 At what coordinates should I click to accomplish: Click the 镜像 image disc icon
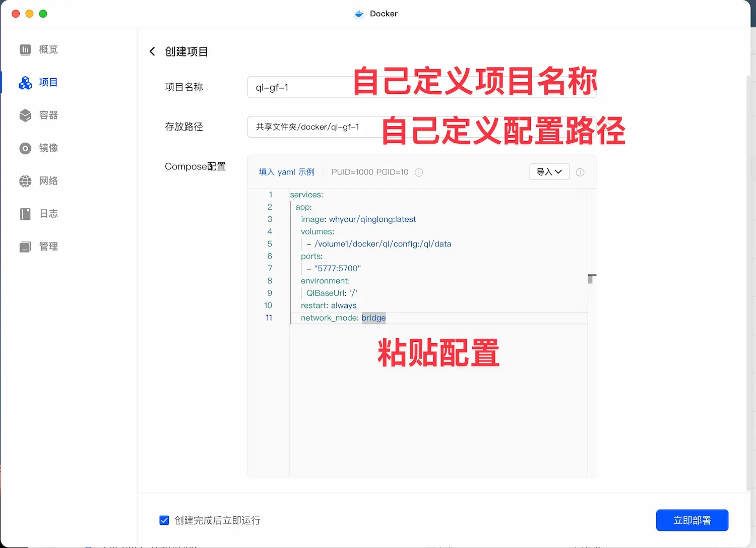click(25, 148)
